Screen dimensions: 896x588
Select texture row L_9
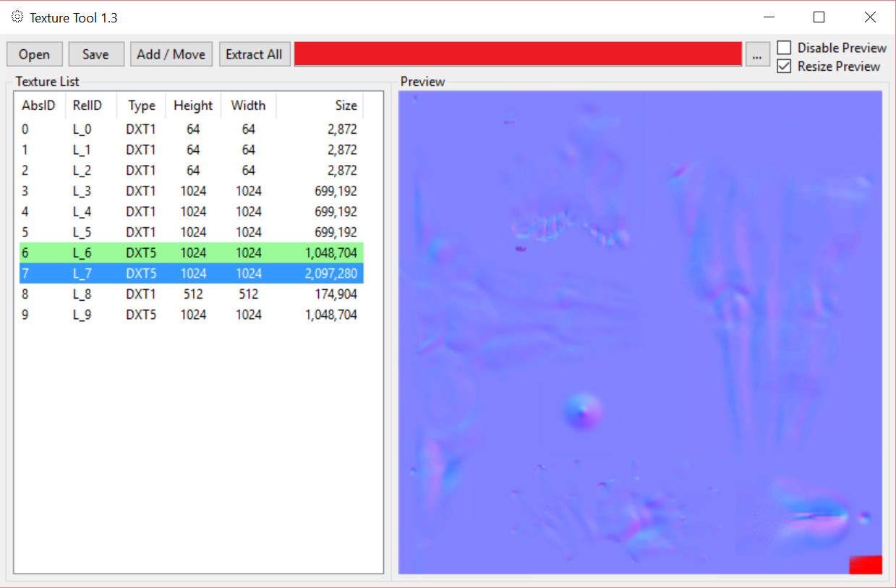tap(188, 315)
